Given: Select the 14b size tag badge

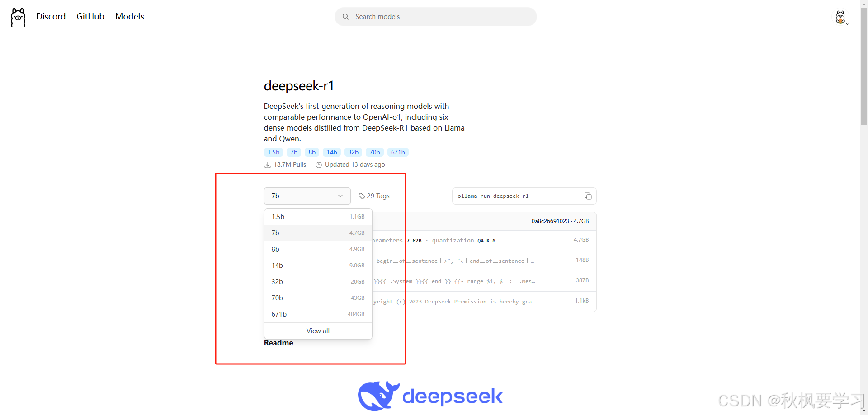Looking at the screenshot, I should (x=332, y=152).
